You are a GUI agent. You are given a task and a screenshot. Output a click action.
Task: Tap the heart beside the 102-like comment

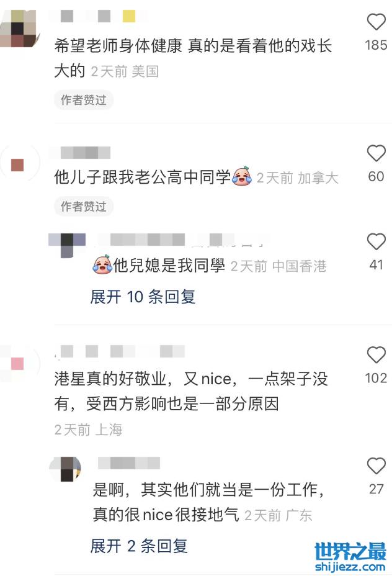[376, 355]
